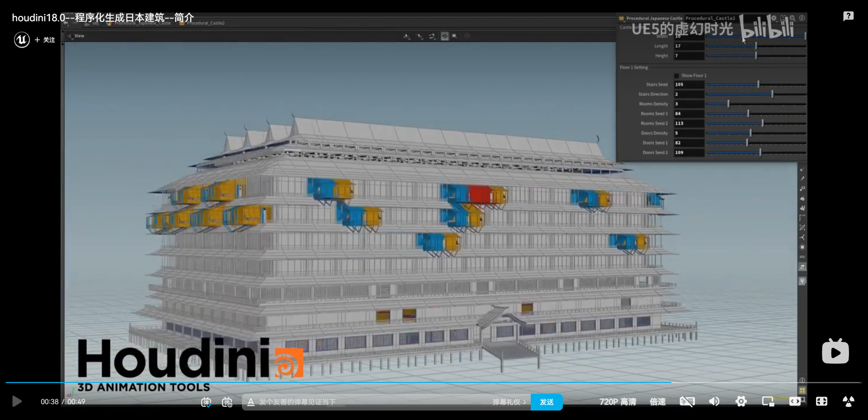Click the blue 发送 send button

point(547,402)
